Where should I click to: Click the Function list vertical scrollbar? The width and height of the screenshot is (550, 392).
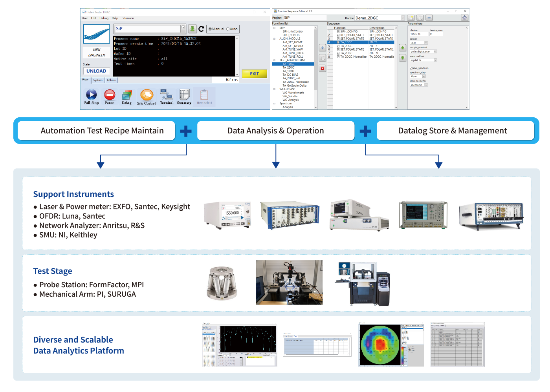[x=315, y=67]
